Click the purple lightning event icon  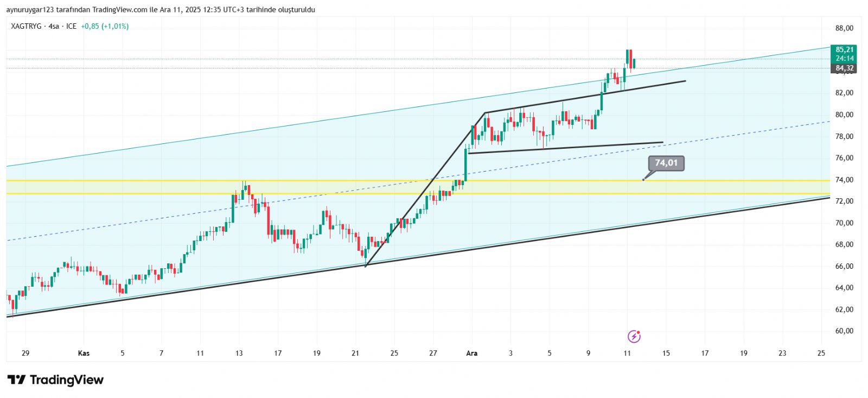pos(634,337)
